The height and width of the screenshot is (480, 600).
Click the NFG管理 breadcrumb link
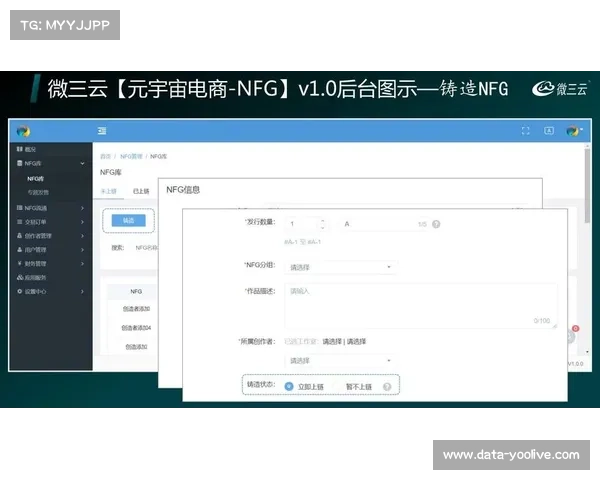pos(131,156)
